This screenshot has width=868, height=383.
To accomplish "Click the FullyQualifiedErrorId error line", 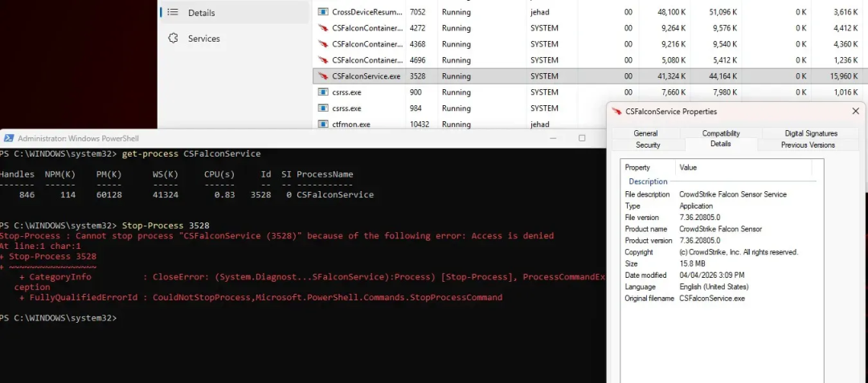I will coord(260,297).
